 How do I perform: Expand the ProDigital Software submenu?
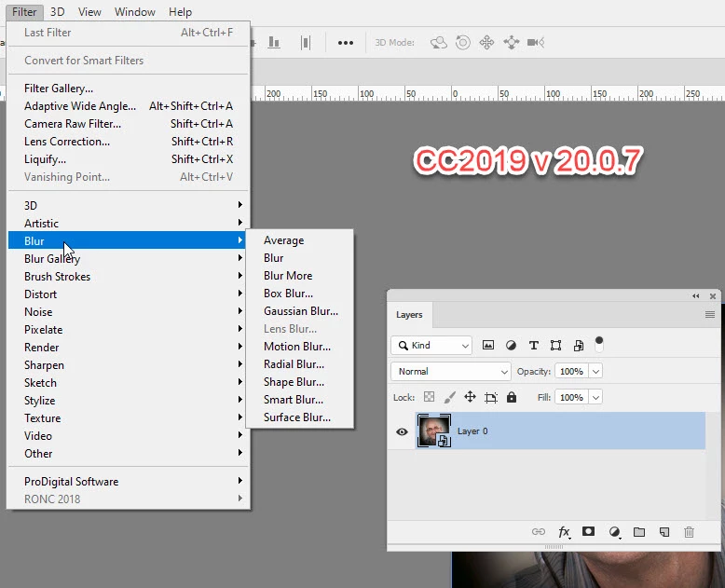click(x=128, y=481)
